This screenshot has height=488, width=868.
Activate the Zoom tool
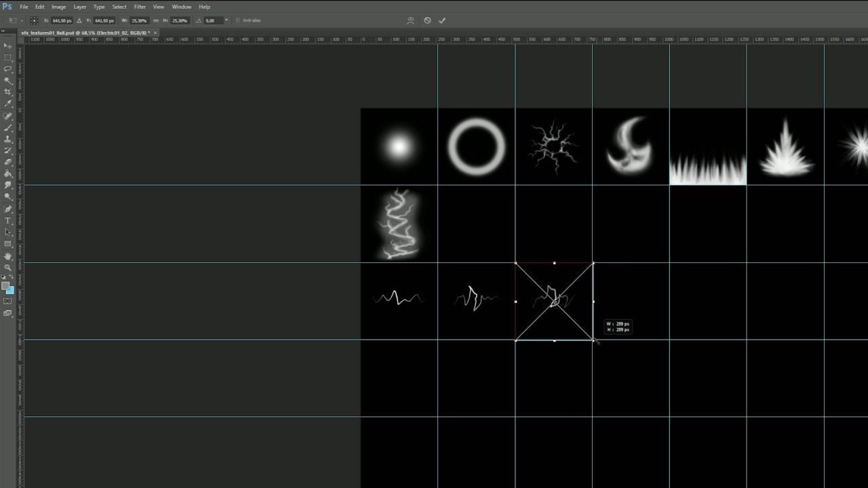8,268
